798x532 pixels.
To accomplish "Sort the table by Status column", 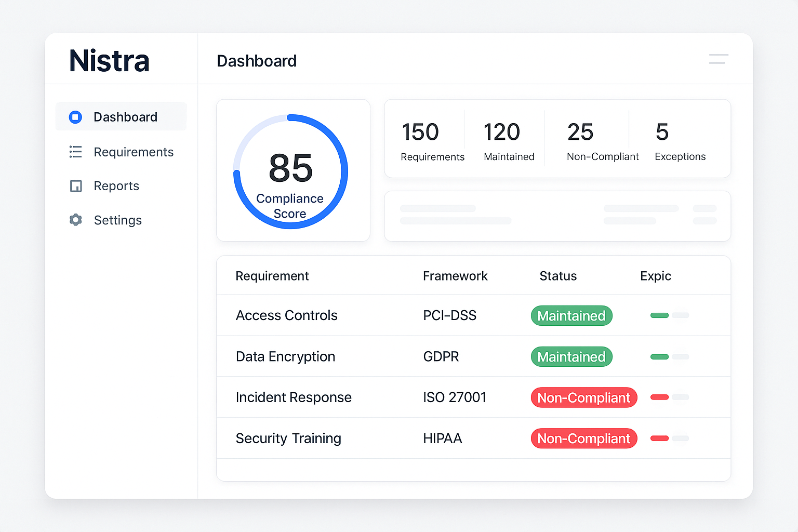I will [557, 276].
